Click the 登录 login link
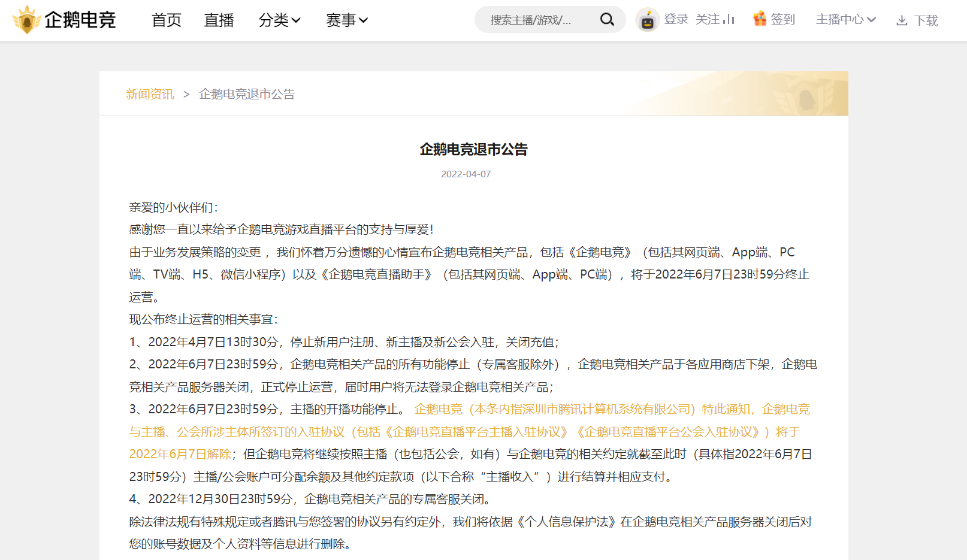Screen dimensions: 967x560 [676, 20]
